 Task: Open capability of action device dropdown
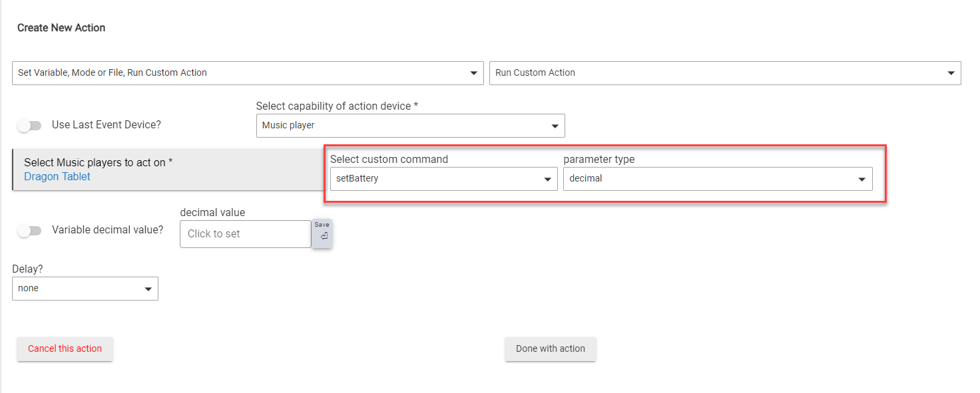411,126
